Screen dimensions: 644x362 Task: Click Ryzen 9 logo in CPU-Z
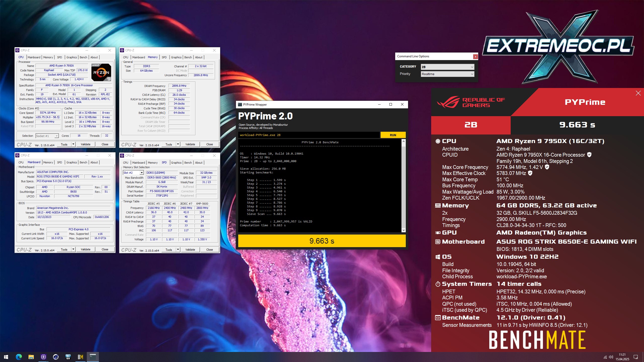101,72
